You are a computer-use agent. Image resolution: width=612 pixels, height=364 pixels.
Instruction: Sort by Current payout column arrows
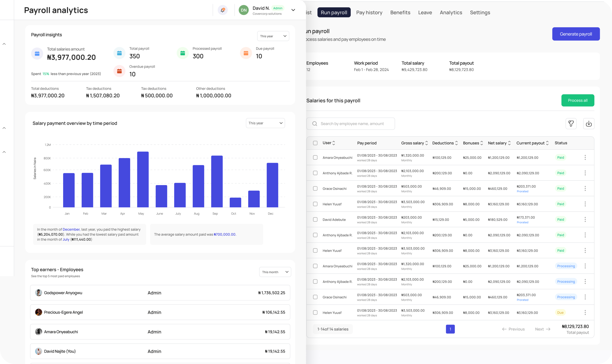(x=547, y=143)
